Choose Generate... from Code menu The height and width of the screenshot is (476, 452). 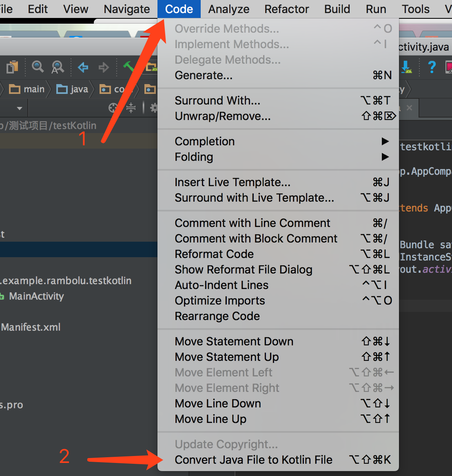[x=278, y=75]
